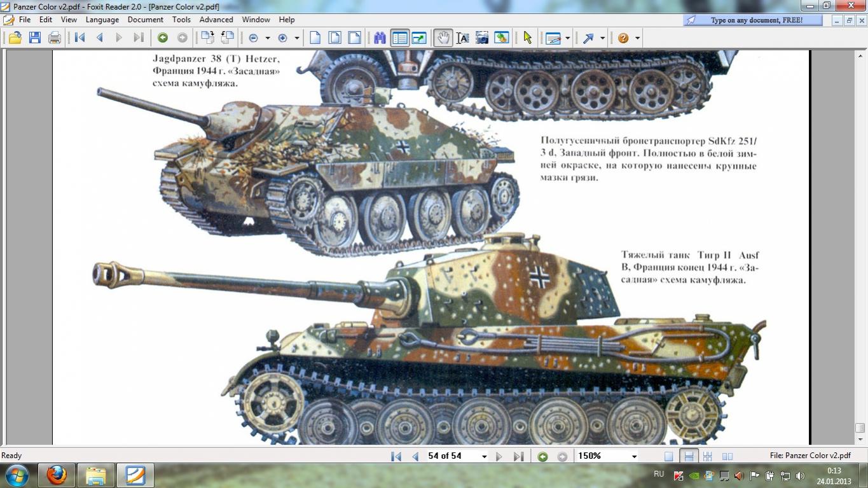Go to next page from the top toolbar
This screenshot has height=488, width=868.
click(x=119, y=38)
